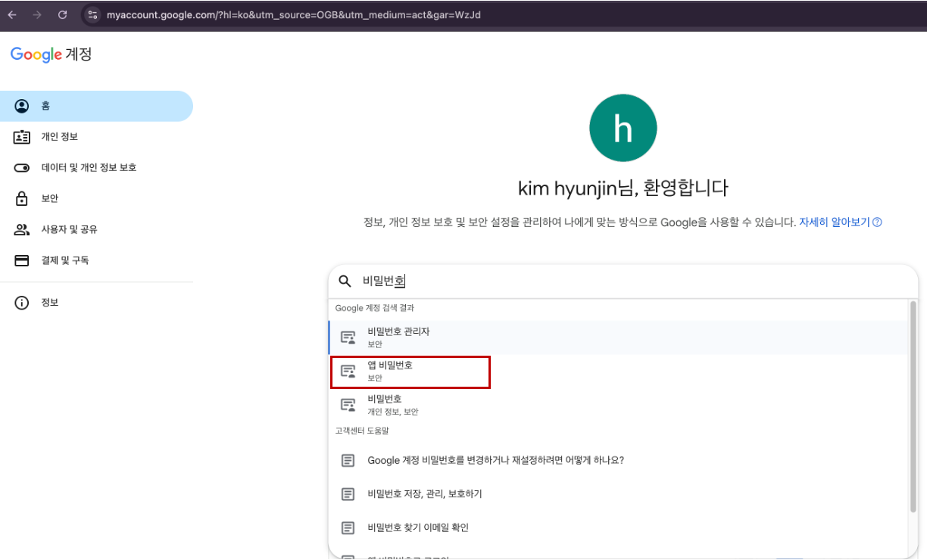The width and height of the screenshot is (927, 560).
Task: Click the 'kim hyunjin님, 환영합니다' heading
Action: click(x=623, y=188)
